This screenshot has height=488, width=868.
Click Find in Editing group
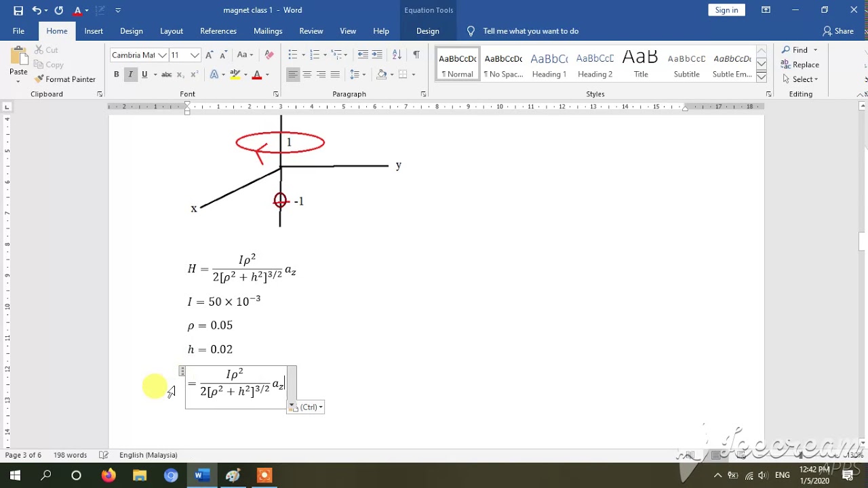click(795, 50)
